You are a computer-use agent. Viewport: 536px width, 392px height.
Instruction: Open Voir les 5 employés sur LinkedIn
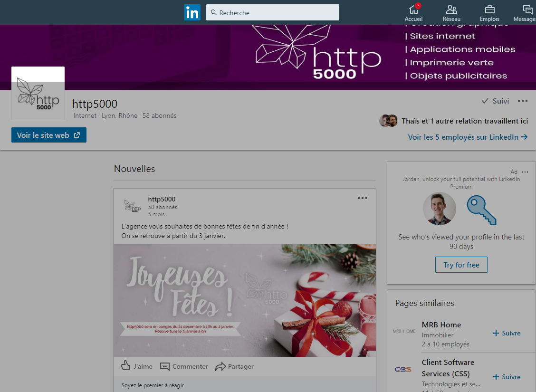click(x=468, y=137)
